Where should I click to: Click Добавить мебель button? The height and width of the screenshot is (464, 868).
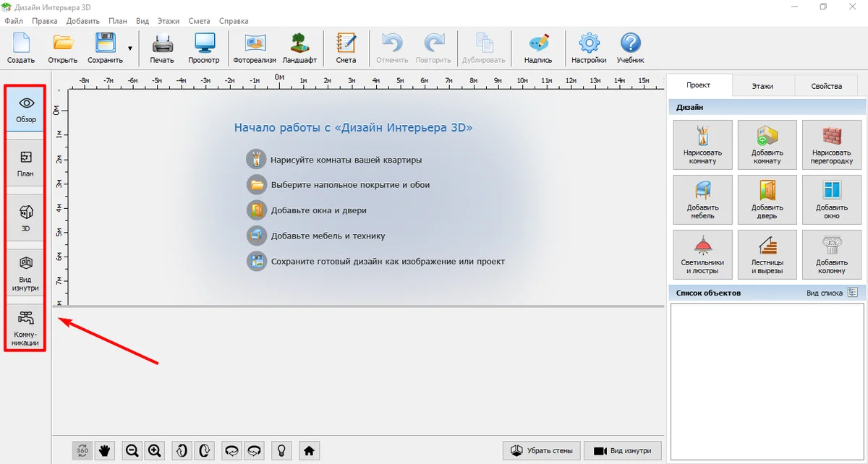click(702, 200)
